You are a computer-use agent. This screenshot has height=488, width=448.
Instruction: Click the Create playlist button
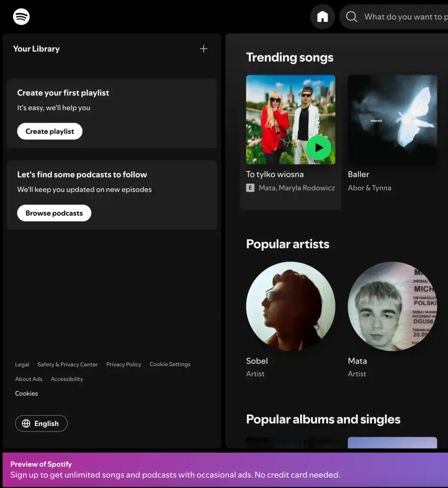[50, 132]
